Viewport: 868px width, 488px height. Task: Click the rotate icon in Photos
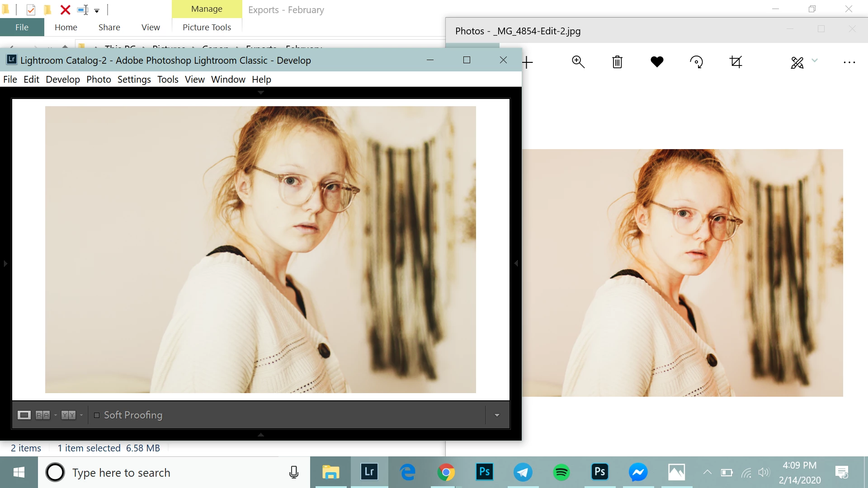click(696, 62)
